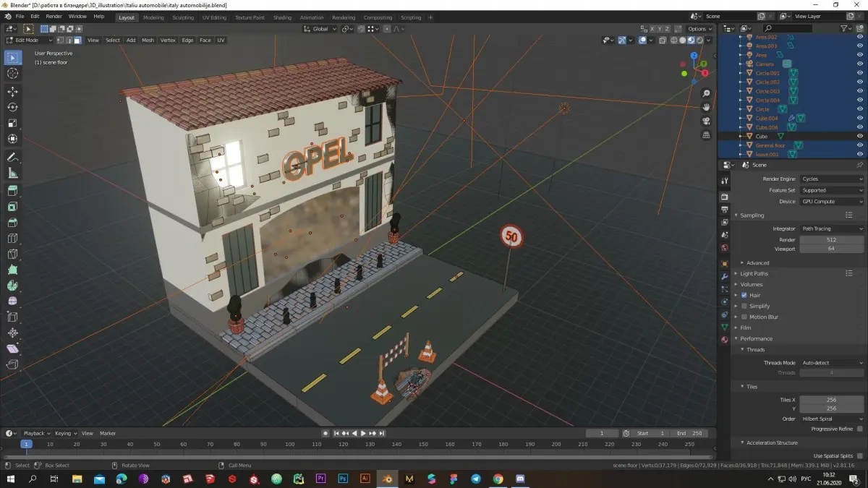Screen dimensions: 868x488
Task: Open the Device GPU Compute dropdown
Action: point(831,202)
